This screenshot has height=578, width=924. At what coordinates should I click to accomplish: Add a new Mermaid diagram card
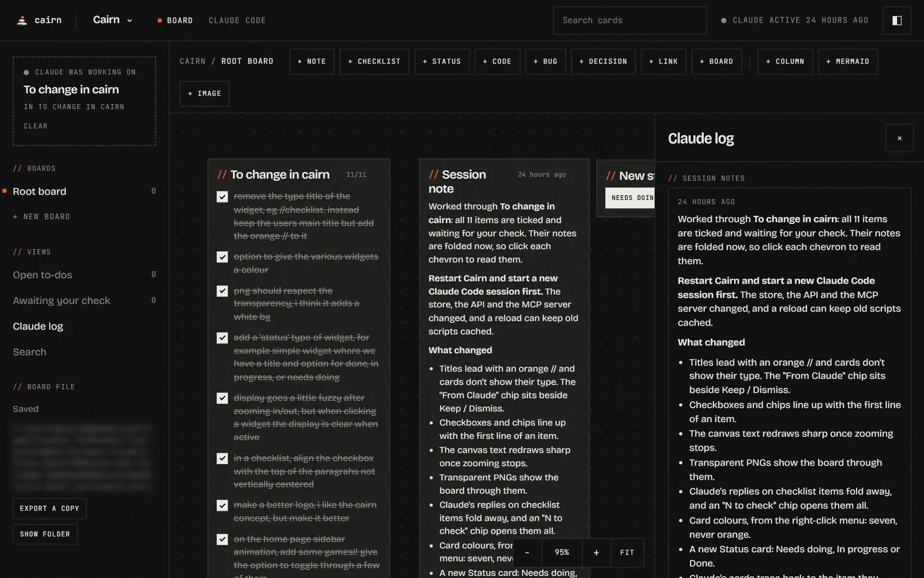point(848,62)
